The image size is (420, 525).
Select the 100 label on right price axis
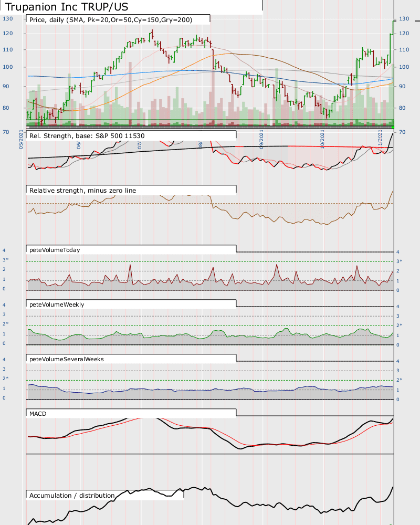coord(404,67)
